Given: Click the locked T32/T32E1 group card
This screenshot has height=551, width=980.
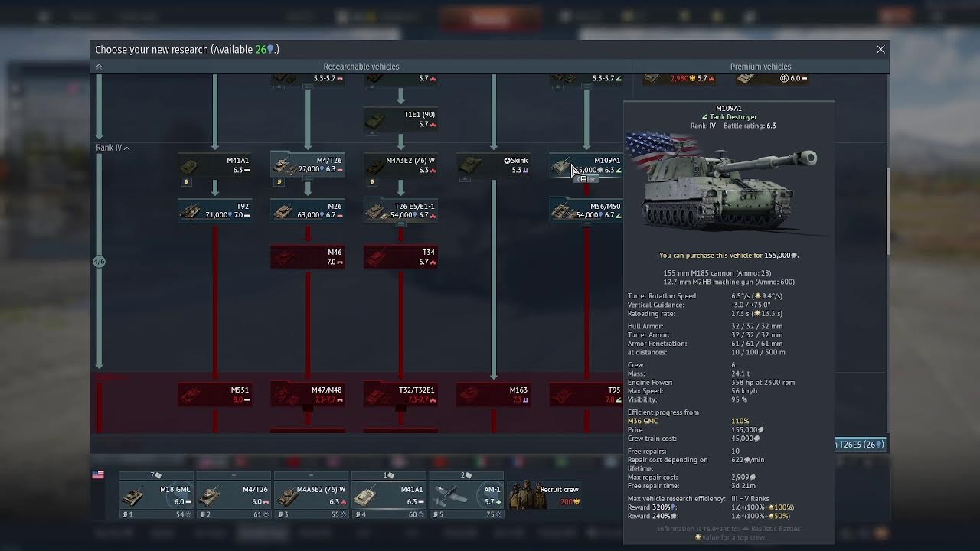Looking at the screenshot, I should (x=400, y=395).
